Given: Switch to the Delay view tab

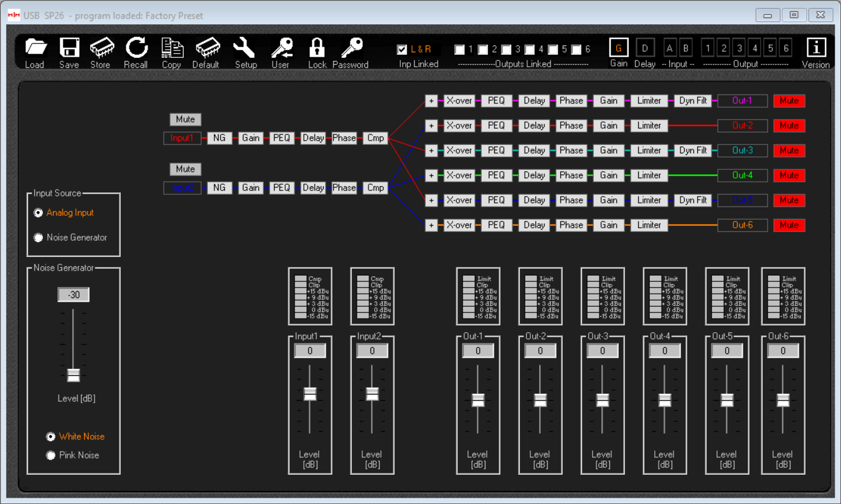Looking at the screenshot, I should pos(645,48).
